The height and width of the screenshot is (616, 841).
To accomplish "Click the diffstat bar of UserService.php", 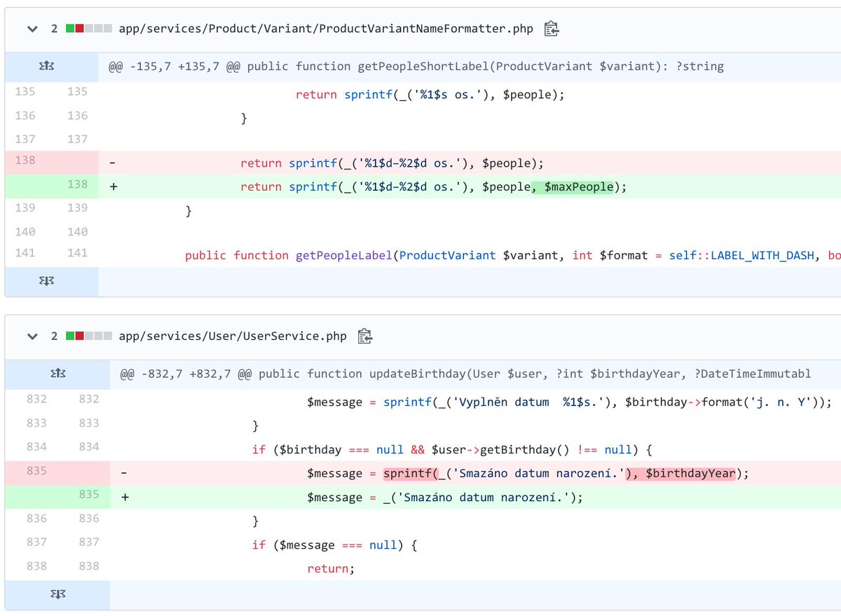I will (89, 336).
